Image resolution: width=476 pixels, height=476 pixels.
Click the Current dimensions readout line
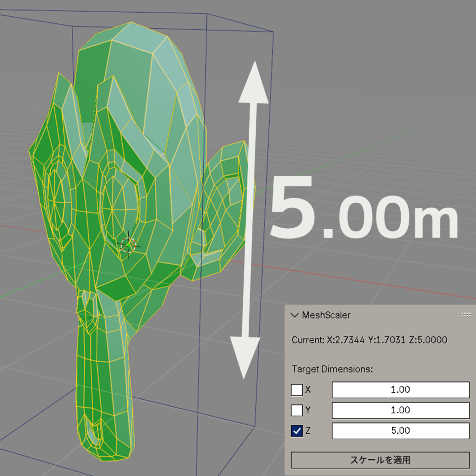369,340
